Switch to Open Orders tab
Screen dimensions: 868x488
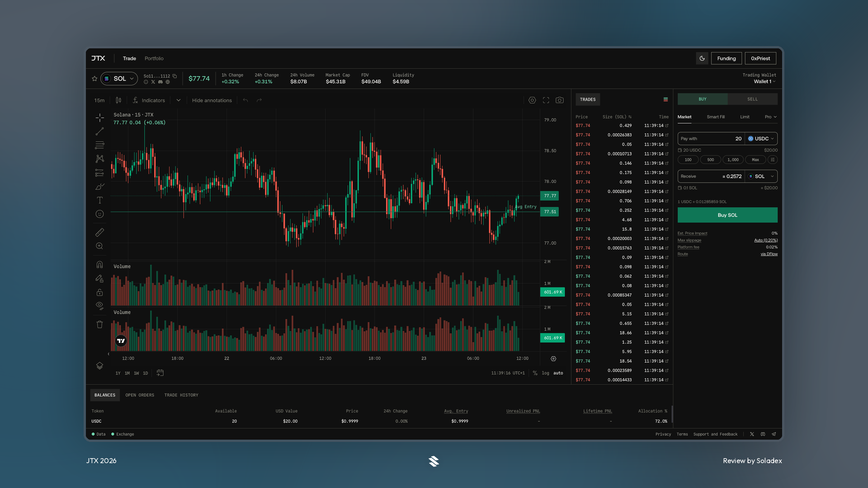click(140, 395)
